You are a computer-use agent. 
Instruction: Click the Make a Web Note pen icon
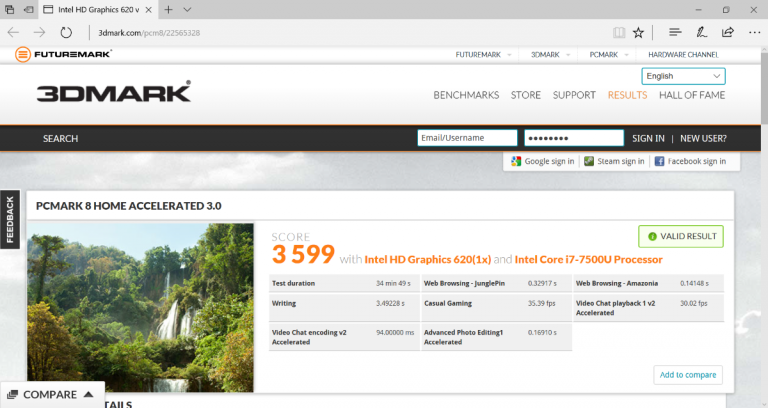[x=702, y=32]
